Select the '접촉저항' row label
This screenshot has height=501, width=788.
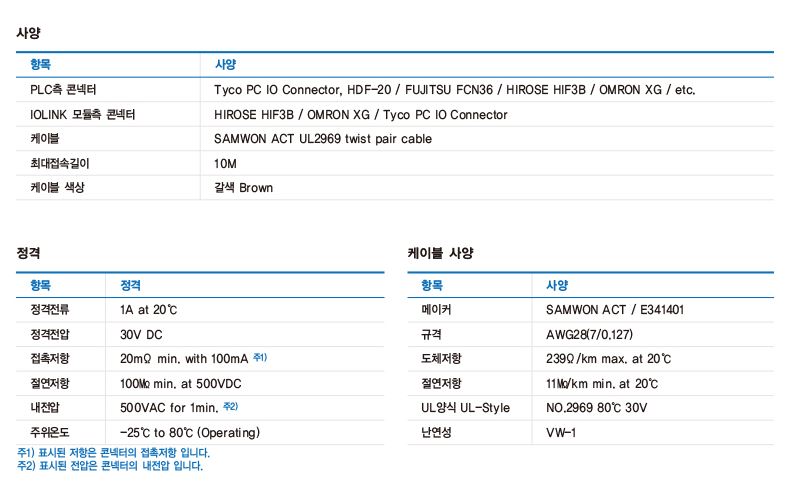point(50,359)
